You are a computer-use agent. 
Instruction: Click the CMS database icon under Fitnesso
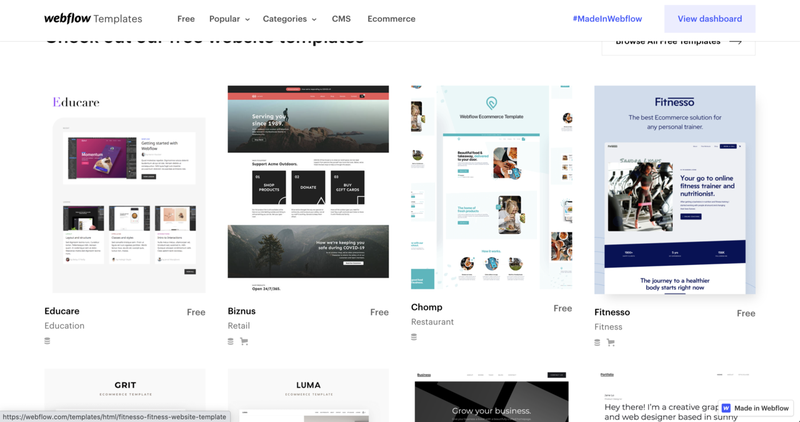[x=597, y=342]
